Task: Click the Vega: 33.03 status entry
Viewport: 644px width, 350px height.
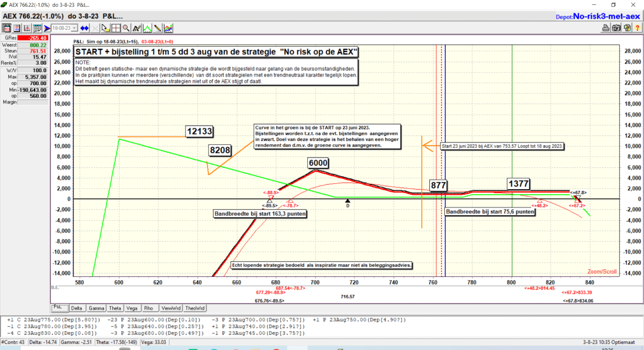Action: click(x=154, y=342)
